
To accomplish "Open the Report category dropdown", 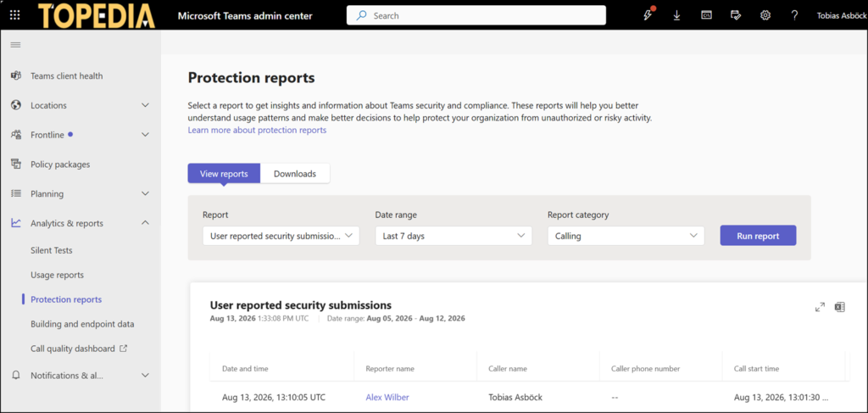I will click(x=626, y=236).
